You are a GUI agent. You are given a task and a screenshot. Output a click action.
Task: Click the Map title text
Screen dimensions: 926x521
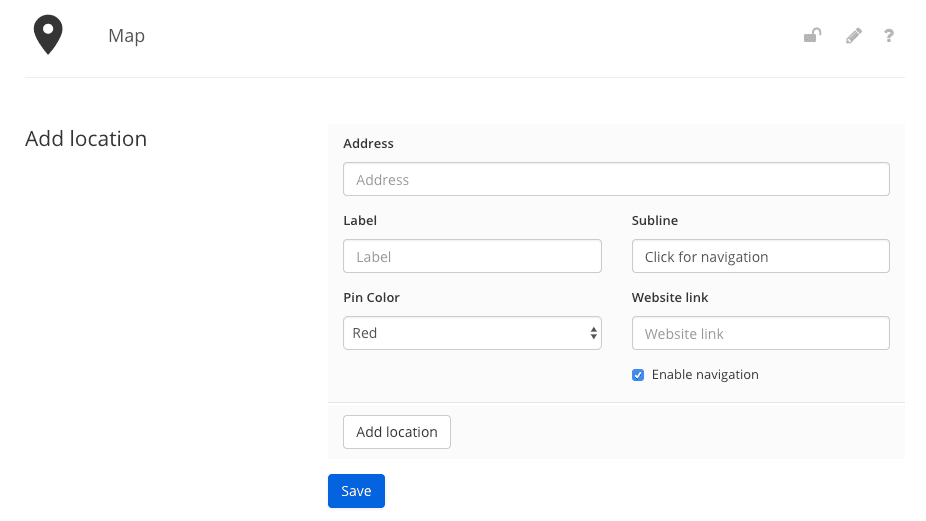[x=126, y=35]
